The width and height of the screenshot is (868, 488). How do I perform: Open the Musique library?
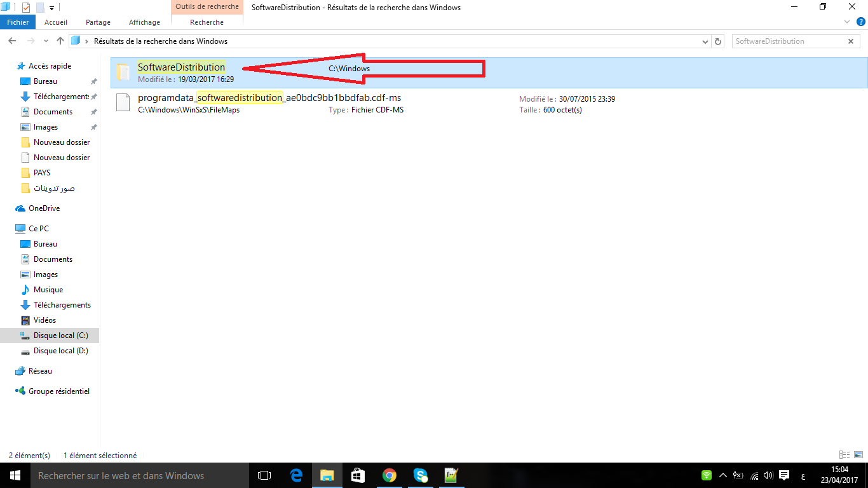pyautogui.click(x=48, y=290)
